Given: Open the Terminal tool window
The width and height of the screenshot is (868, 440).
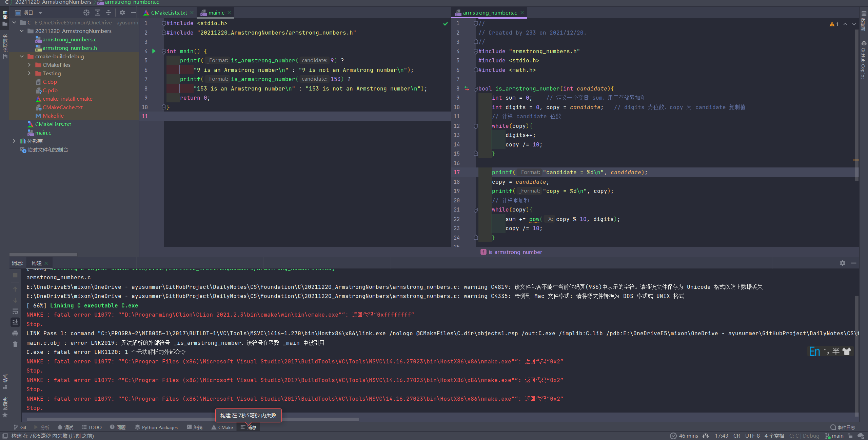Looking at the screenshot, I should pos(195,427).
